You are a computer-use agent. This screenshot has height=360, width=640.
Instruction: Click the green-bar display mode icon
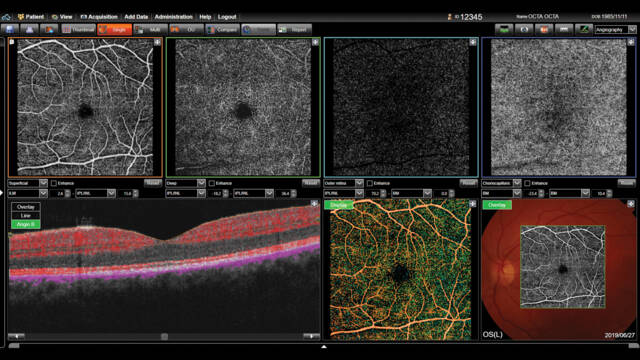504,29
